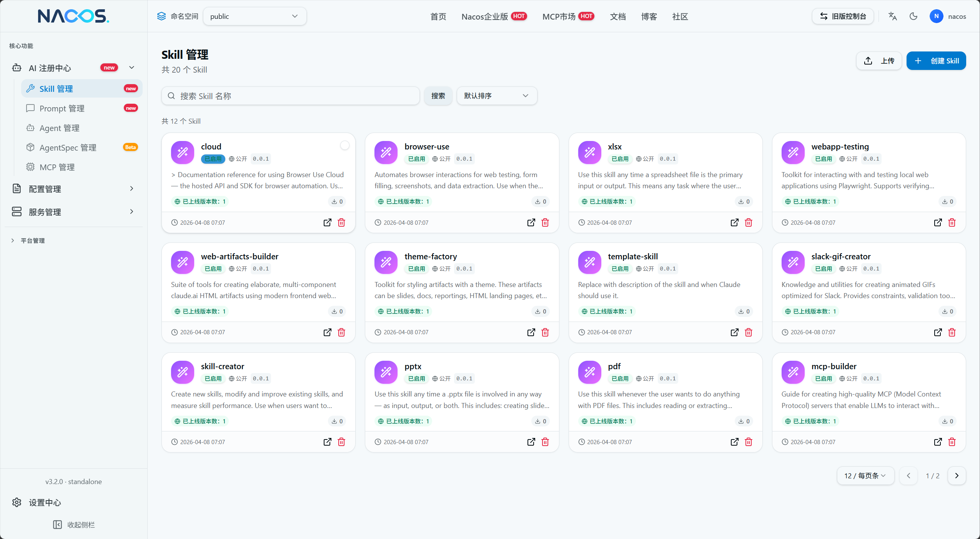Open template-skill external link icon
980x539 pixels.
(x=735, y=332)
